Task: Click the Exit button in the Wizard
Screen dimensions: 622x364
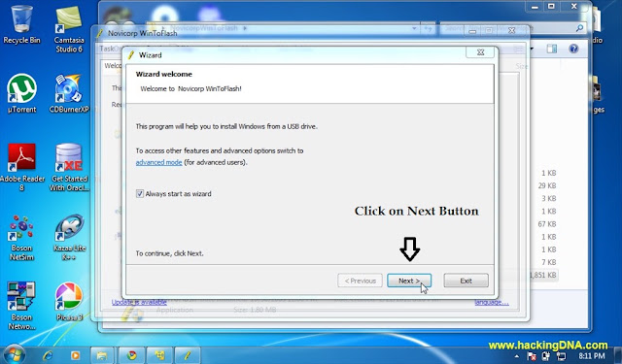Action: coord(466,281)
